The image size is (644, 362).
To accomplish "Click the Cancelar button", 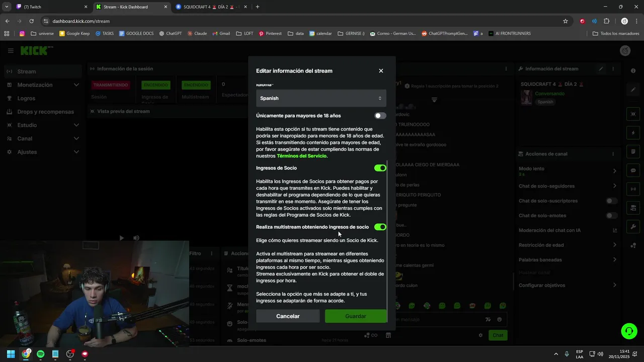I will click(x=288, y=316).
